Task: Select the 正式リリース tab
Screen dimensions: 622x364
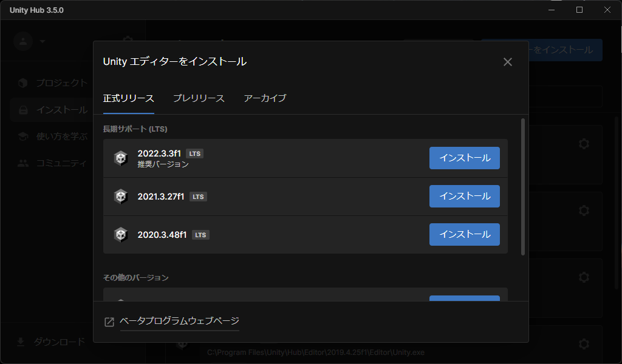Action: [x=129, y=98]
